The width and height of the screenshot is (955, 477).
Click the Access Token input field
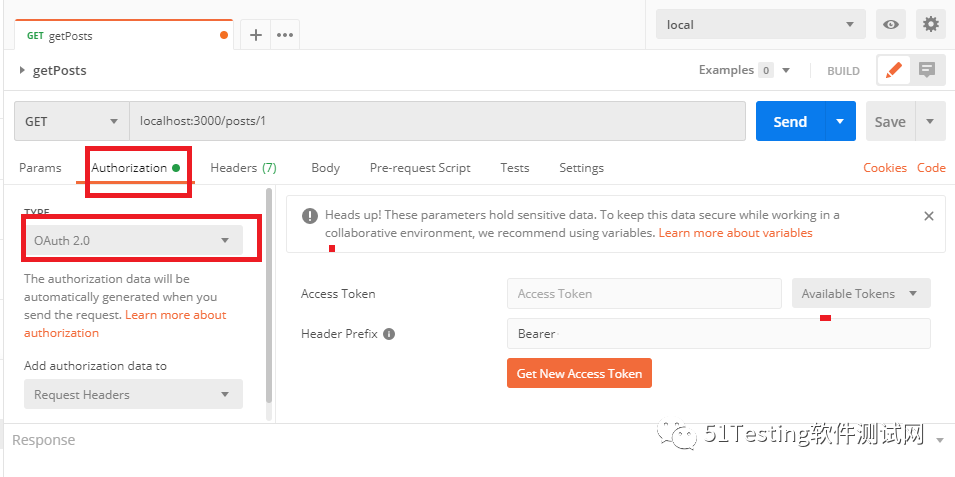[x=644, y=293]
